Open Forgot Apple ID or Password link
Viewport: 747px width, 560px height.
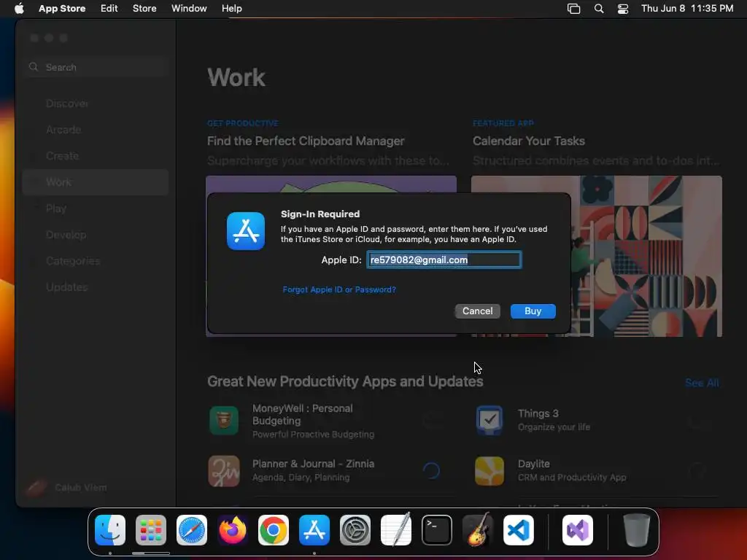pos(339,289)
